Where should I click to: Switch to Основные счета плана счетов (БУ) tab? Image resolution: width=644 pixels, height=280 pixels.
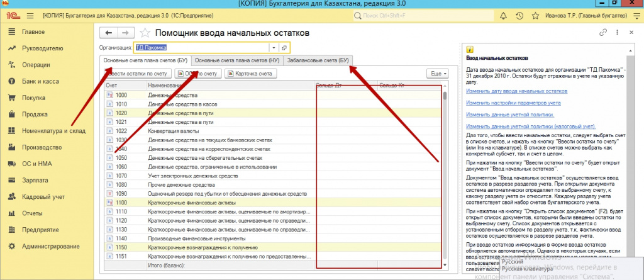pos(145,60)
